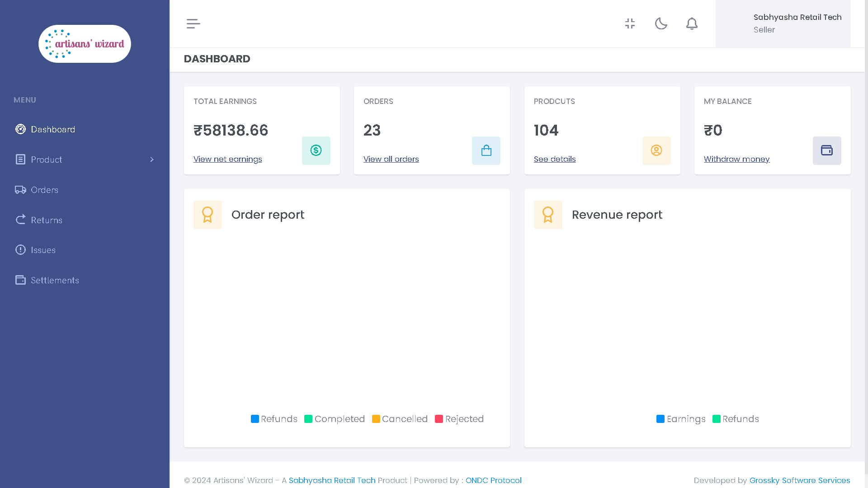Click the orders count 23
The image size is (868, 488).
(x=372, y=130)
